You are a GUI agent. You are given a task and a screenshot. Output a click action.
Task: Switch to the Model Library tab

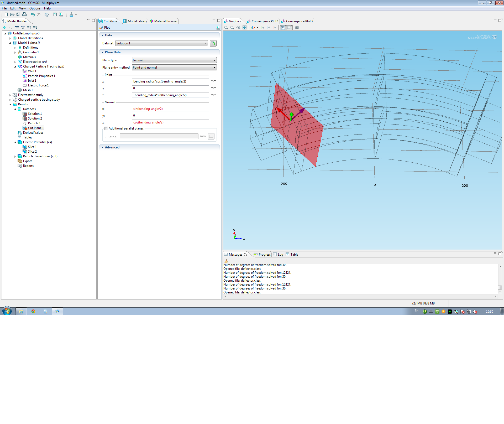pyautogui.click(x=135, y=21)
